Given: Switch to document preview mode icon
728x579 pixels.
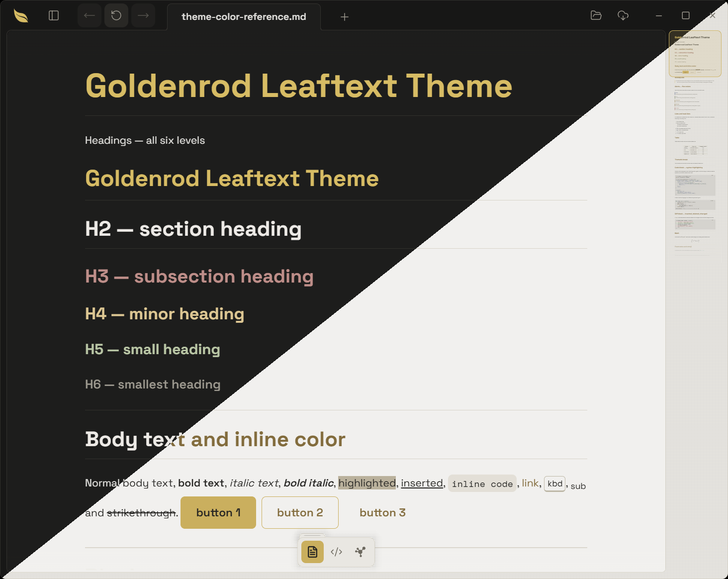Looking at the screenshot, I should pyautogui.click(x=312, y=552).
